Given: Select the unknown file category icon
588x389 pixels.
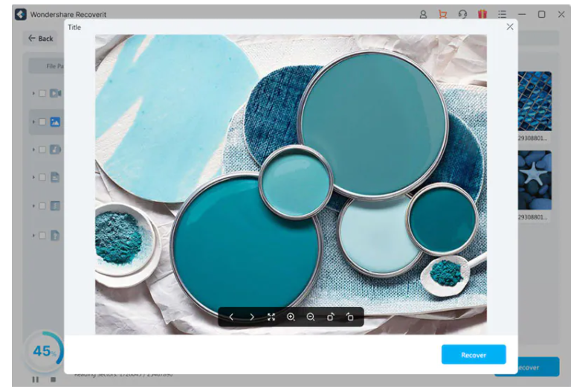Looking at the screenshot, I should pyautogui.click(x=55, y=236).
